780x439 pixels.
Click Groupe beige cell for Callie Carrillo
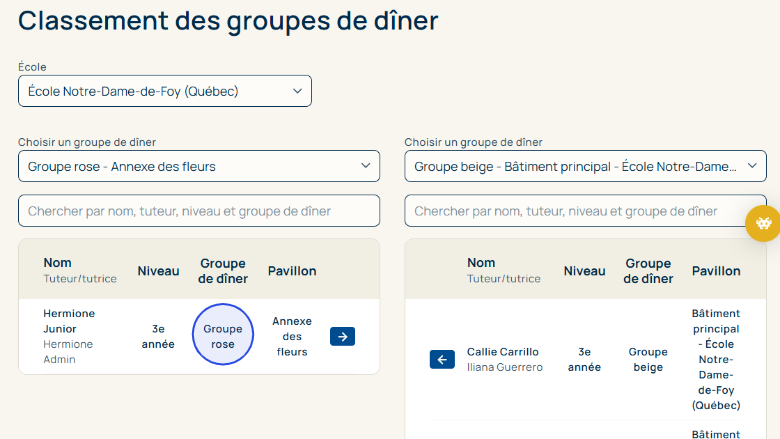point(648,360)
